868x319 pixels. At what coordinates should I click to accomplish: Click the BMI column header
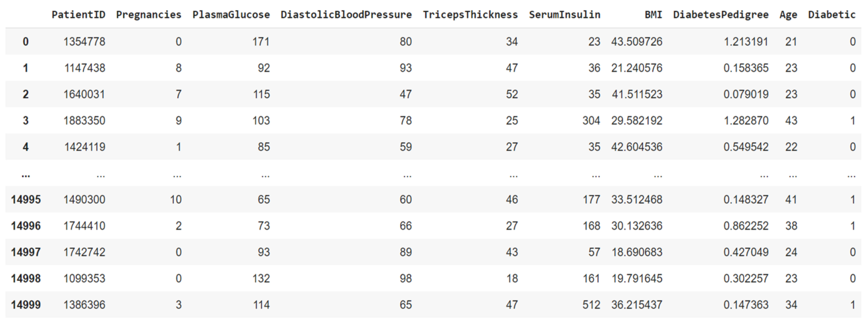coord(653,15)
